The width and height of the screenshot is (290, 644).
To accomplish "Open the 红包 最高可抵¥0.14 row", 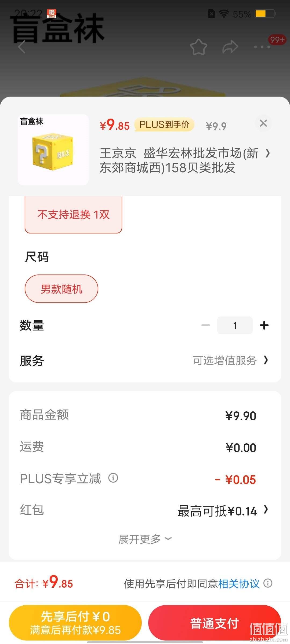I will pos(145,510).
